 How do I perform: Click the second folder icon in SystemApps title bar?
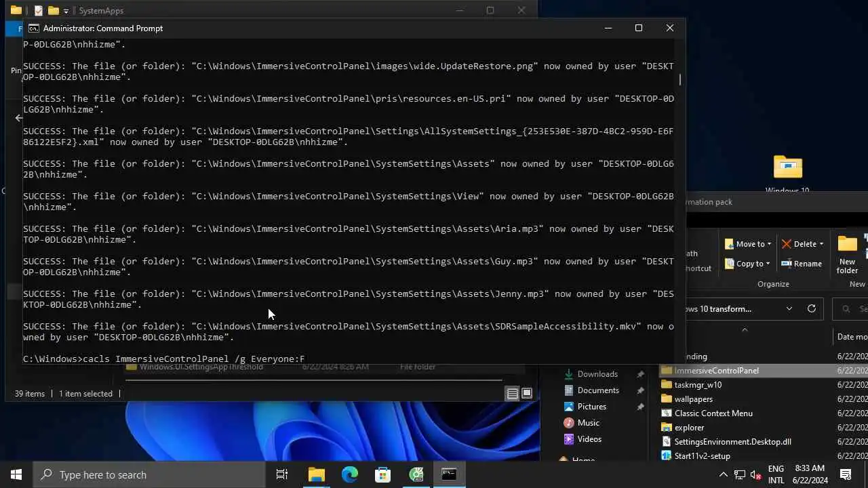[53, 10]
